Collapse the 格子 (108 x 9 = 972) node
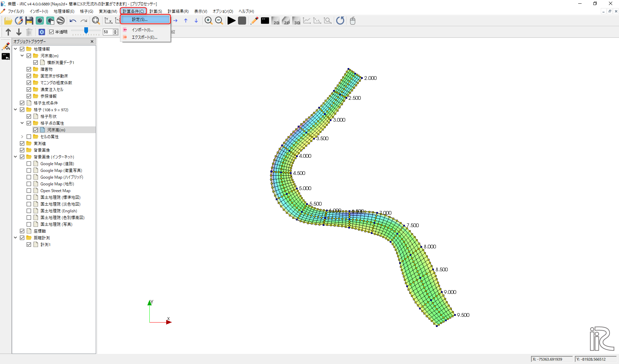This screenshot has height=364, width=619. (x=16, y=110)
